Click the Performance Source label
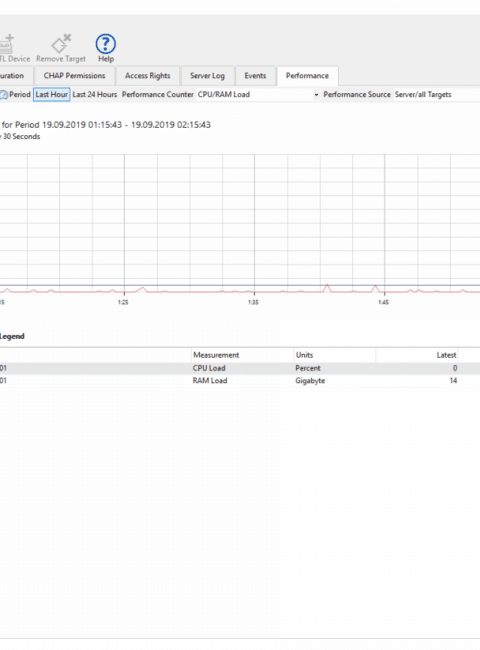The width and height of the screenshot is (480, 650). pos(357,95)
